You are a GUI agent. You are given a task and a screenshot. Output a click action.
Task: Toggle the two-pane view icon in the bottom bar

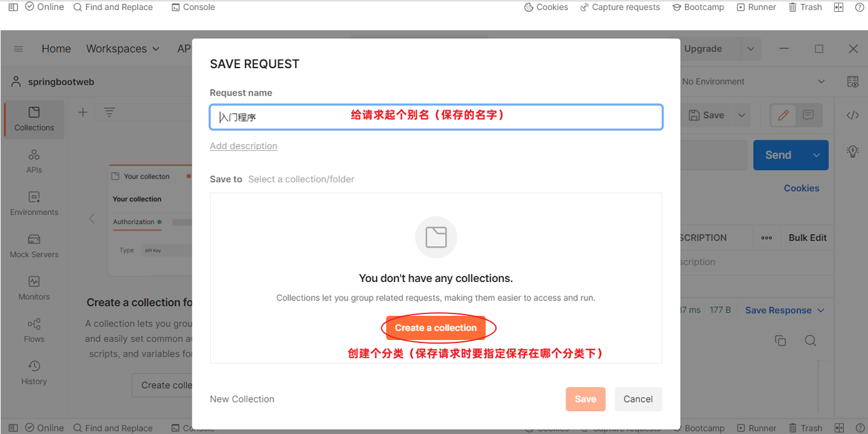coord(839,428)
